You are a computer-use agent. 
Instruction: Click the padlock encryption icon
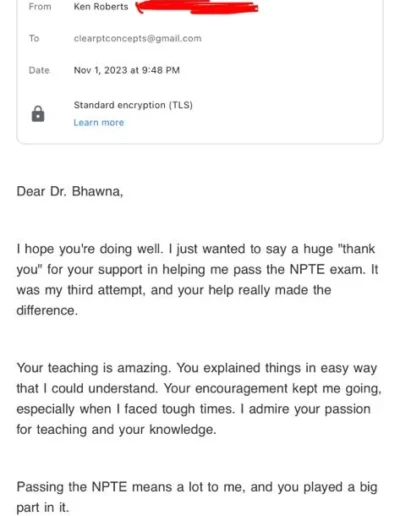click(38, 114)
